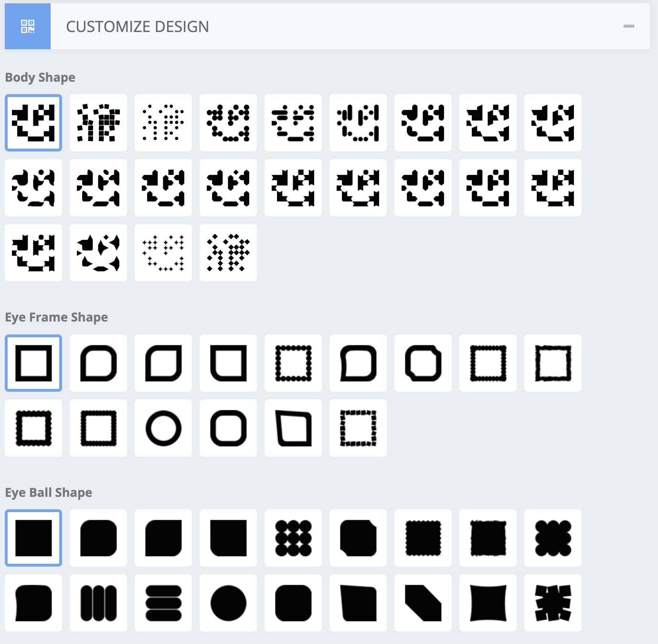Image resolution: width=658 pixels, height=644 pixels.
Task: Select the plain square eye frame
Action: click(33, 363)
